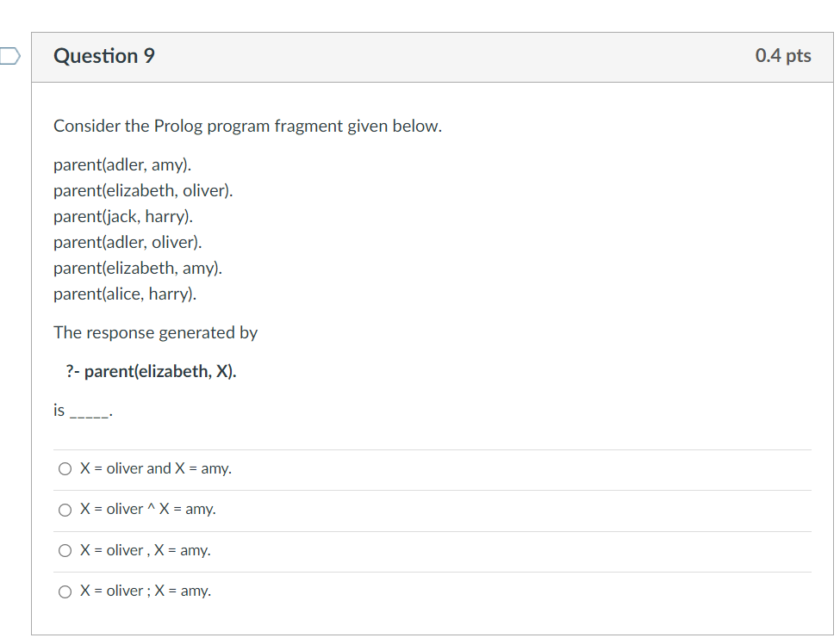
Task: Click the '0.4 pts' score label
Action: pyautogui.click(x=782, y=56)
